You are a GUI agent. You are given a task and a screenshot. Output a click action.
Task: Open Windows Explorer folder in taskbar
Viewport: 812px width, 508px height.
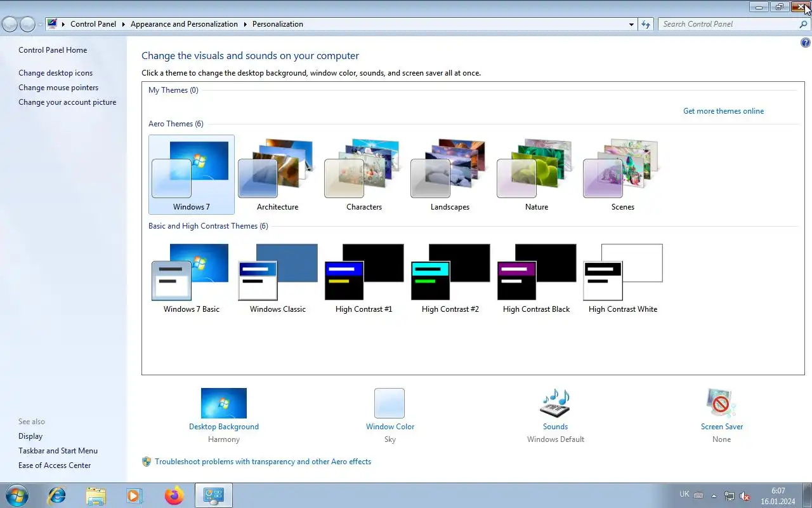click(x=96, y=495)
